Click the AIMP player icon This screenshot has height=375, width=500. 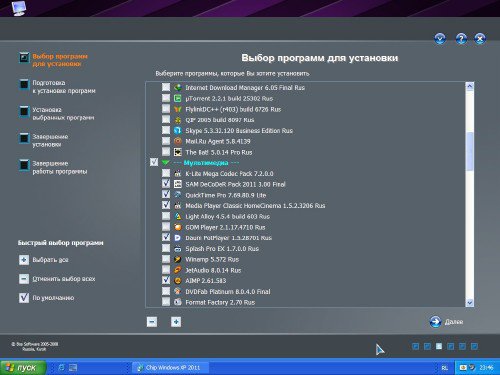click(x=178, y=281)
